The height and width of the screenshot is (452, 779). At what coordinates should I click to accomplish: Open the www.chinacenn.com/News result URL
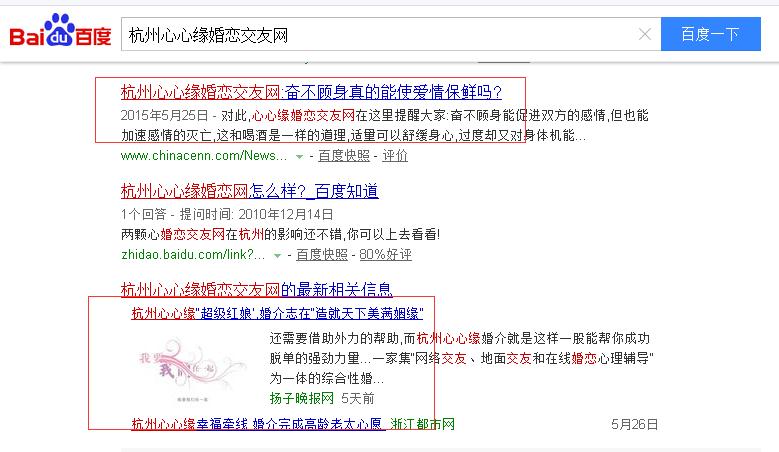coord(204,155)
